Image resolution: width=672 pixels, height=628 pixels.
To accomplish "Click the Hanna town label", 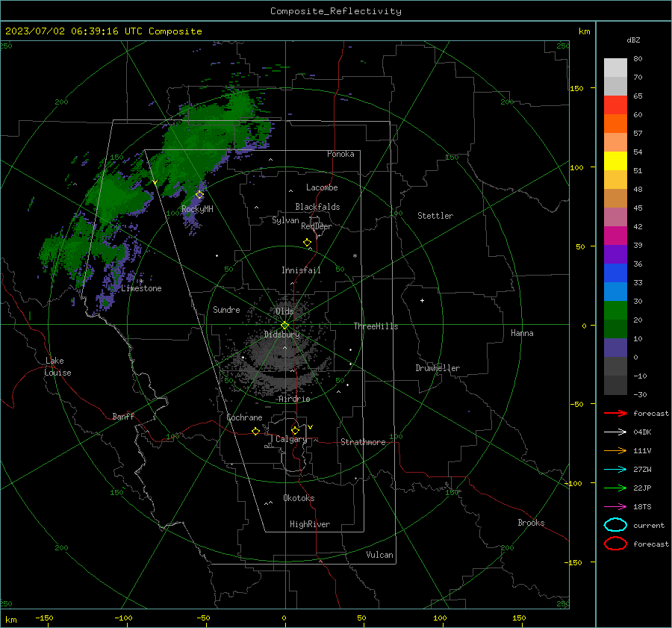I will point(522,333).
